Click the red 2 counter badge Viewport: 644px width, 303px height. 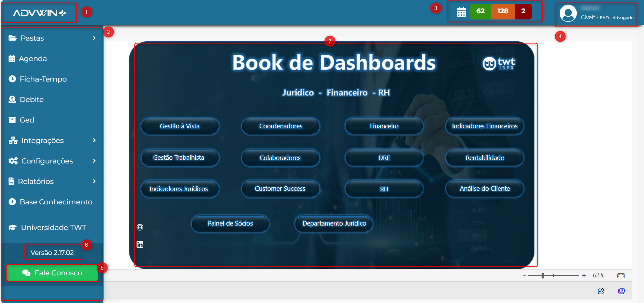[523, 11]
